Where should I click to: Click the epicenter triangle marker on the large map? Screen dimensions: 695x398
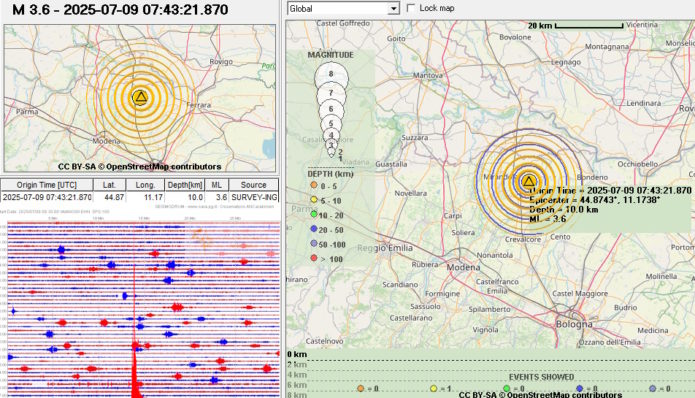tap(528, 181)
